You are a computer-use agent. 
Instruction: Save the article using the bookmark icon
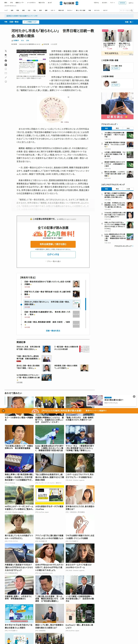tap(6, 69)
